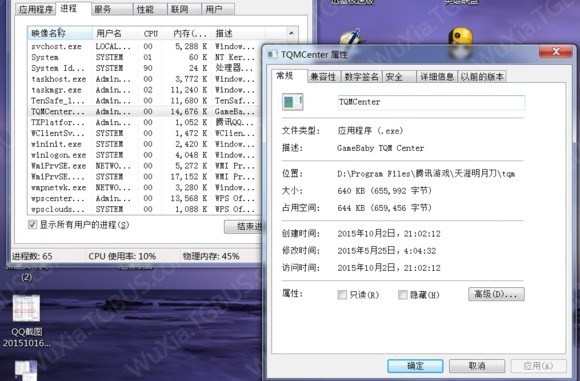Select the wmpnetwk.exe process row
The image size is (580, 381).
point(144,188)
